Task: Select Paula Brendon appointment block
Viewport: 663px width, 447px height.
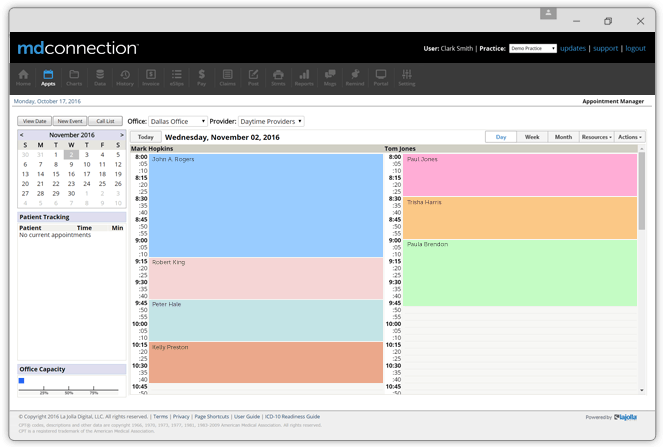Action: coord(520,273)
